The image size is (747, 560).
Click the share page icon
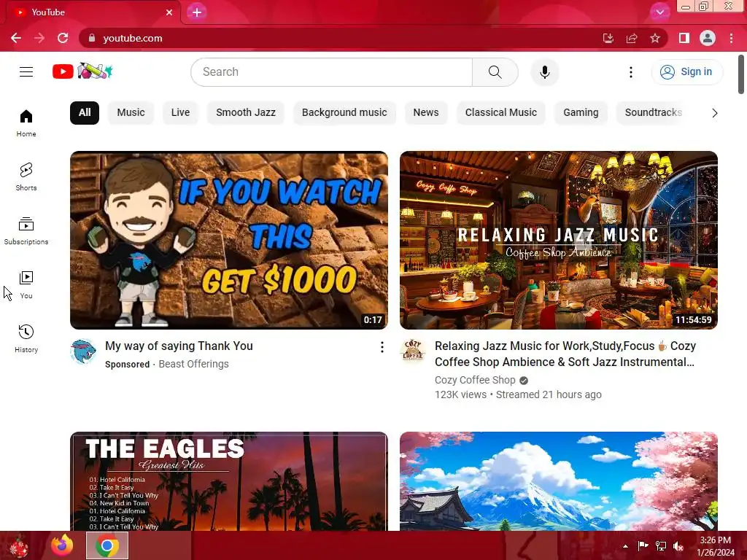[x=632, y=38]
